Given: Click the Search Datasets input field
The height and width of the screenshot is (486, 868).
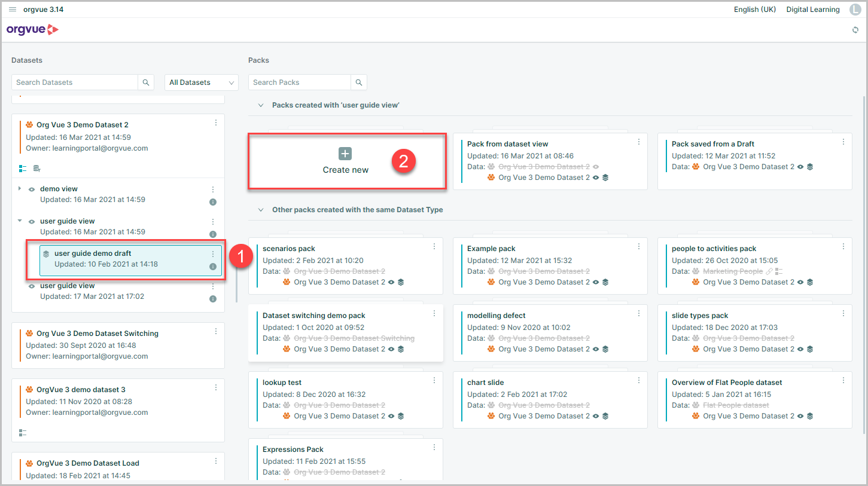Looking at the screenshot, I should tap(75, 82).
